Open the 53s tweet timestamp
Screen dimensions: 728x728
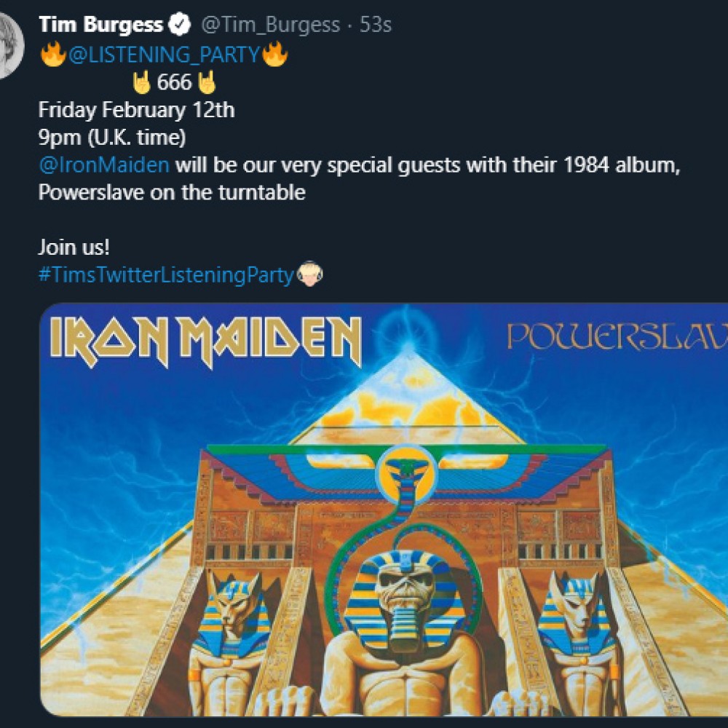point(376,25)
